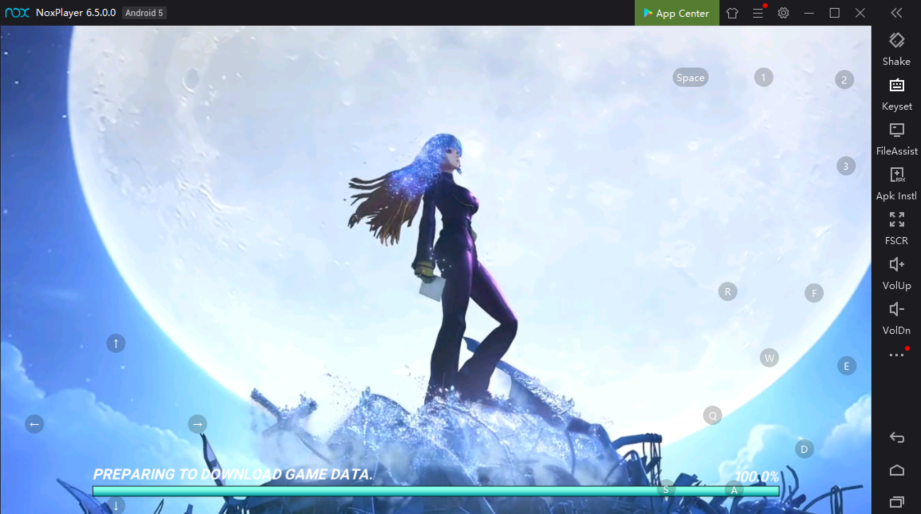Toggle fullscreen with FSCR

pos(896,229)
